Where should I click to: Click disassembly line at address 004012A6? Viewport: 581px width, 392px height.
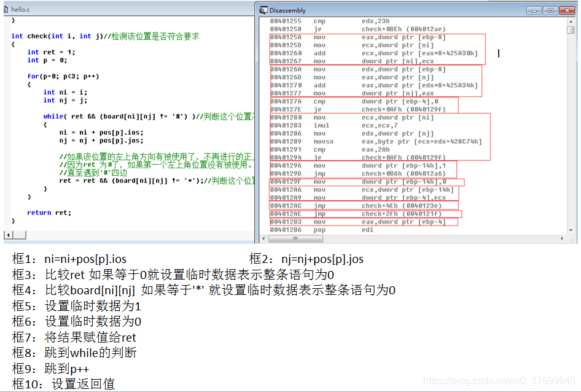(x=362, y=190)
